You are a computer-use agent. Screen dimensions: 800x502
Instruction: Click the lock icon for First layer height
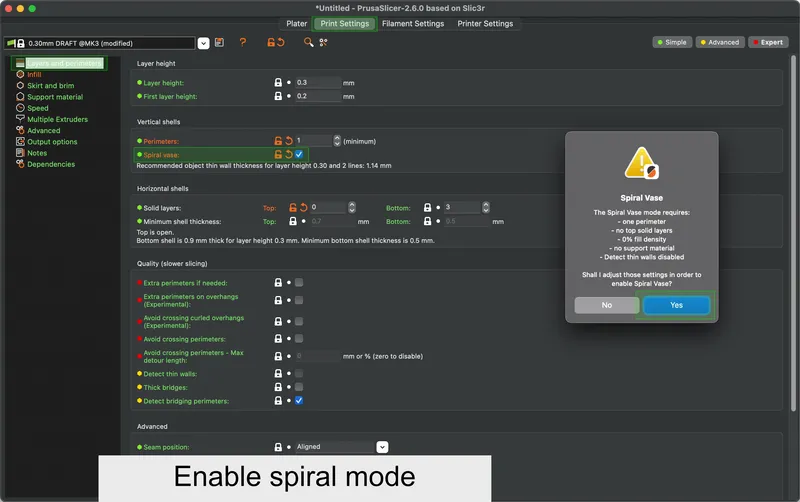point(278,96)
